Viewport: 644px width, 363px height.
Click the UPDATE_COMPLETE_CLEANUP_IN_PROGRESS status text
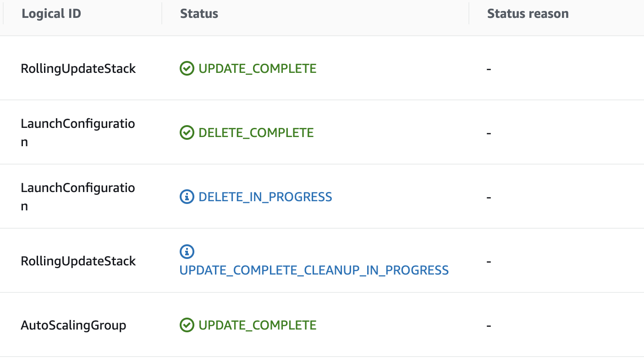coord(314,270)
